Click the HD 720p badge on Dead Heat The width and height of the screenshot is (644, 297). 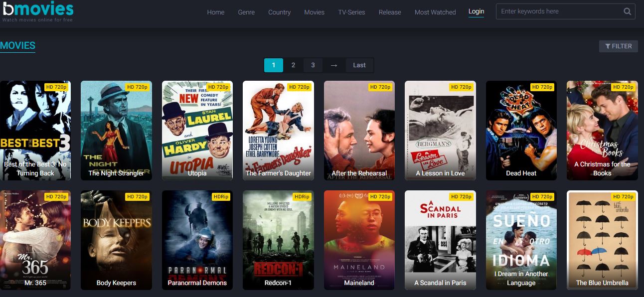542,87
